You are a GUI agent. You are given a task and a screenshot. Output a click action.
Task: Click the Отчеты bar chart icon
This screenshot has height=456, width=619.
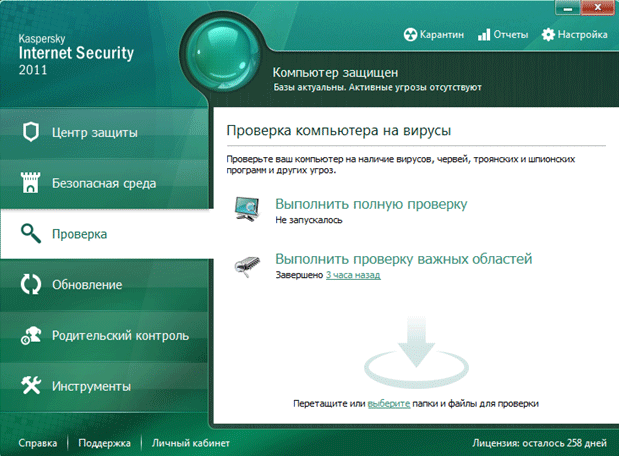(484, 35)
